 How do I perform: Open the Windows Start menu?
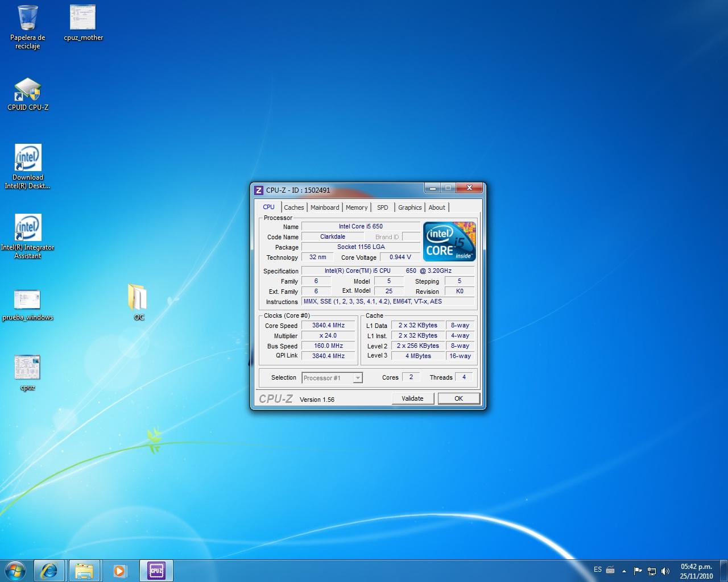(15, 571)
